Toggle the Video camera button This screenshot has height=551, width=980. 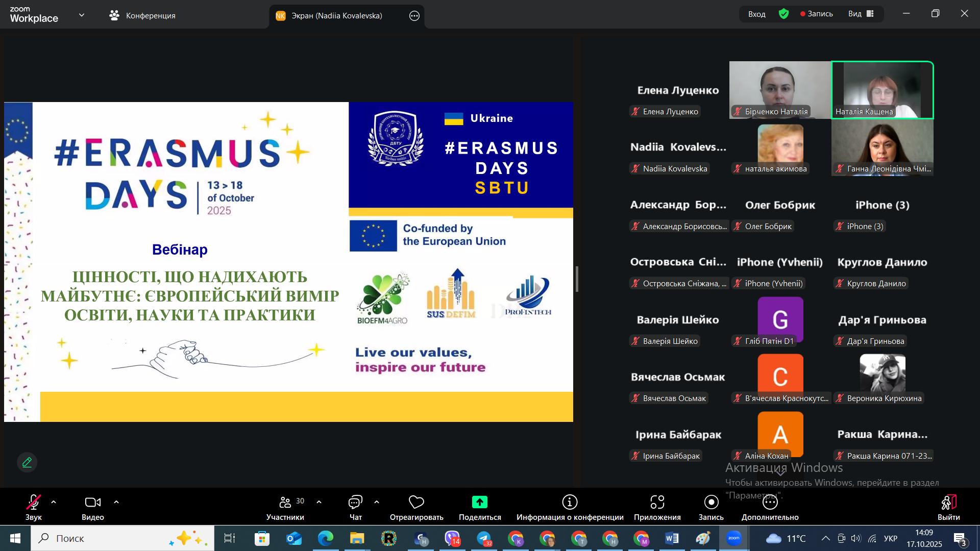(x=92, y=503)
